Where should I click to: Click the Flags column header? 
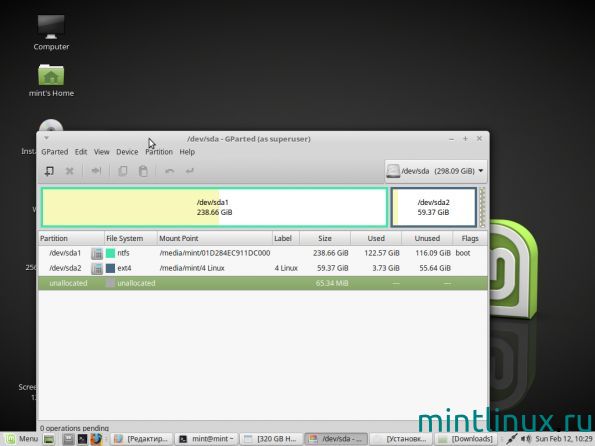tap(470, 238)
